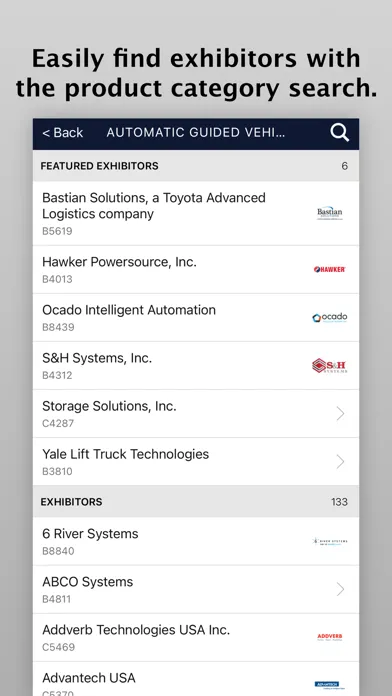Screen dimensions: 392x696
Task: Tap the Hawker red logo
Action: point(329,269)
